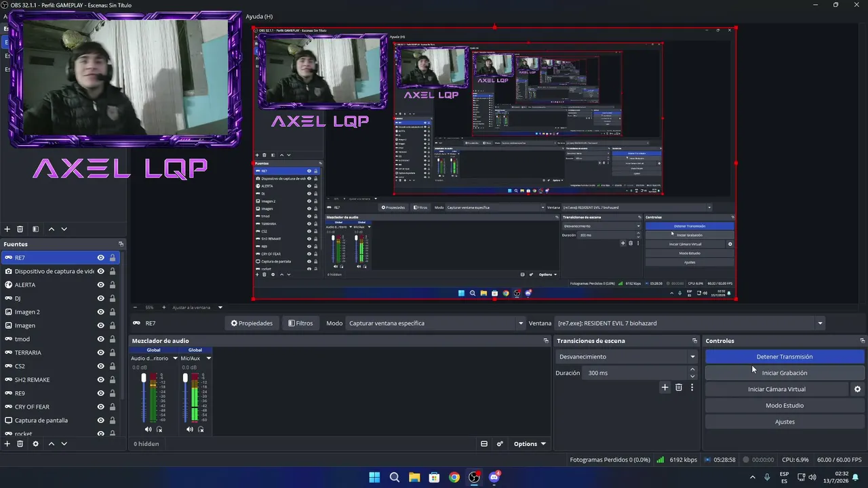The width and height of the screenshot is (868, 488).
Task: Increase transition duration with the up stepper
Action: click(692, 369)
